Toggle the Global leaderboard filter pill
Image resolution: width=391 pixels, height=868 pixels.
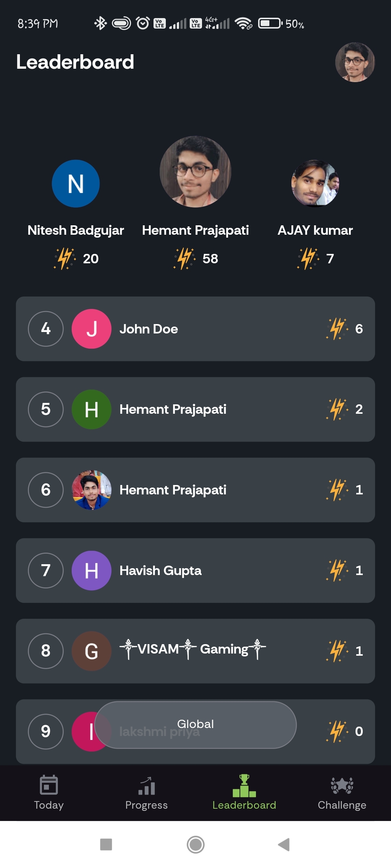(195, 724)
